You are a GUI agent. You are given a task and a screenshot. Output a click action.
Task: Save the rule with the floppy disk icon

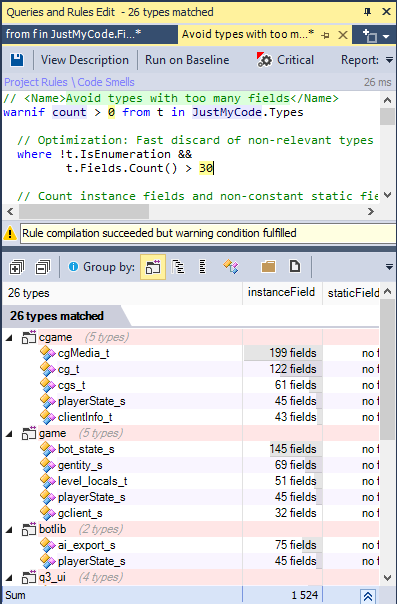(x=17, y=60)
